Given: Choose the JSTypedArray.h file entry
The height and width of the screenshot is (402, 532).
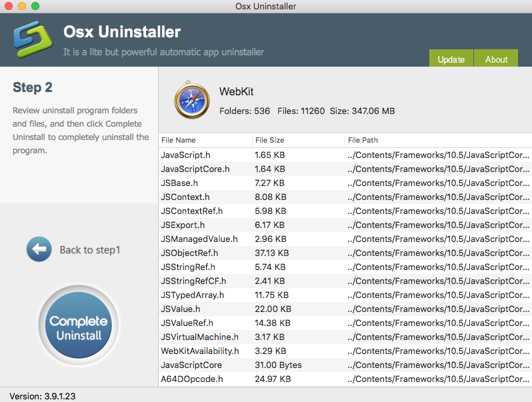Looking at the screenshot, I should [x=193, y=295].
